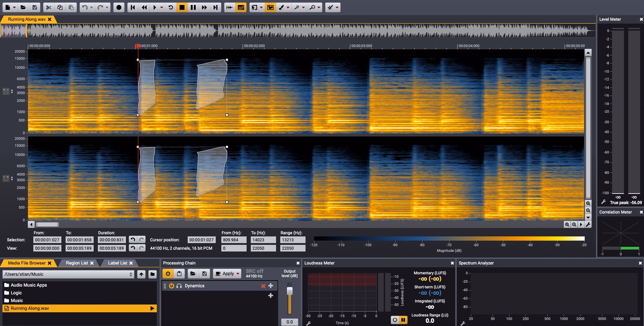Paste clipboard contents via the paste icon
Viewport: 644px width, 326px height.
(71, 7)
